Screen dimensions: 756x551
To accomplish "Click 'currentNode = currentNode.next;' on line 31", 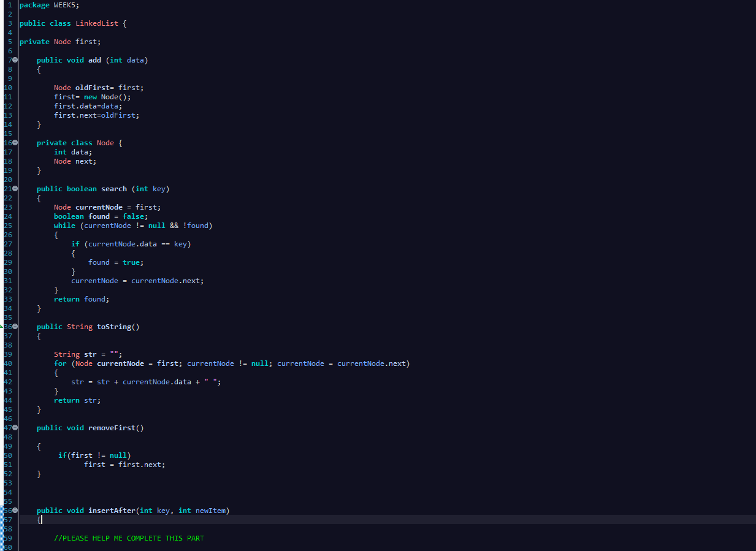I will 137,281.
